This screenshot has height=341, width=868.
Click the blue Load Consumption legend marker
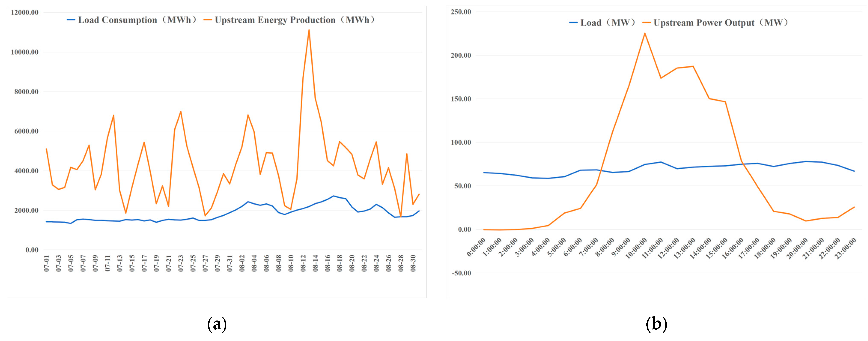[71, 20]
